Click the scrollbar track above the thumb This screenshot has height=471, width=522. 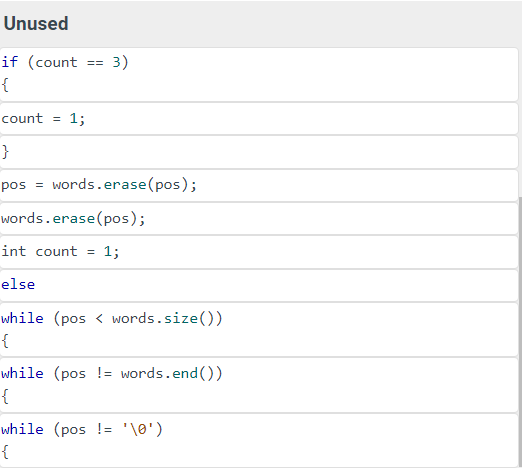tap(520, 122)
